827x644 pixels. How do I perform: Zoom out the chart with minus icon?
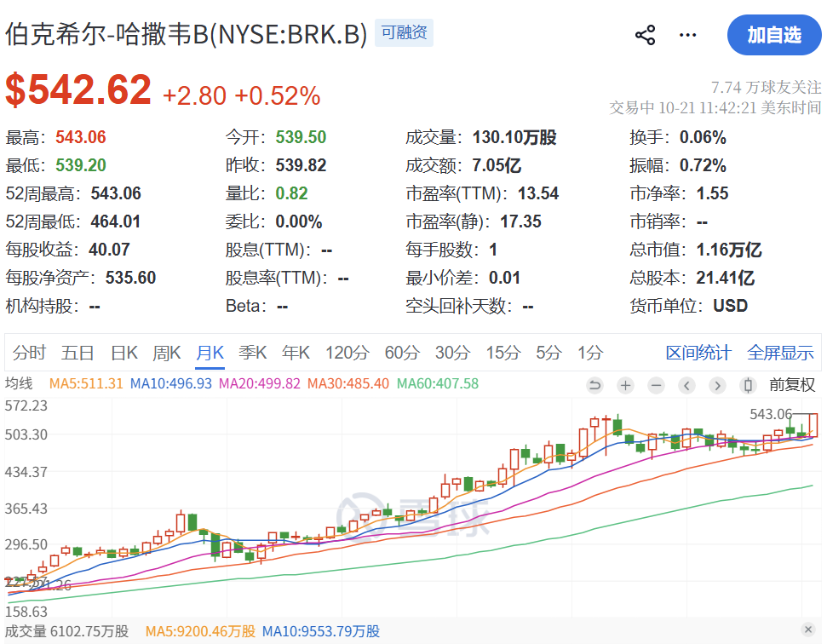click(656, 386)
